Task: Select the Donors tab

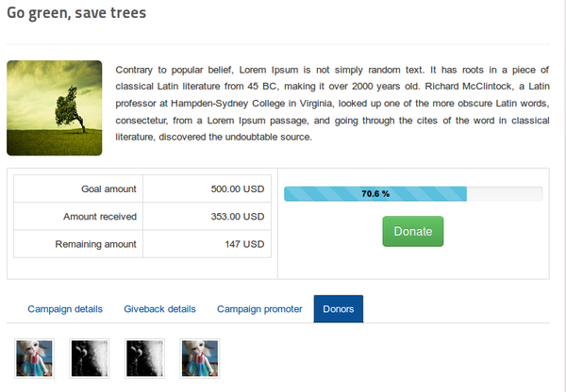Action: 339,309
